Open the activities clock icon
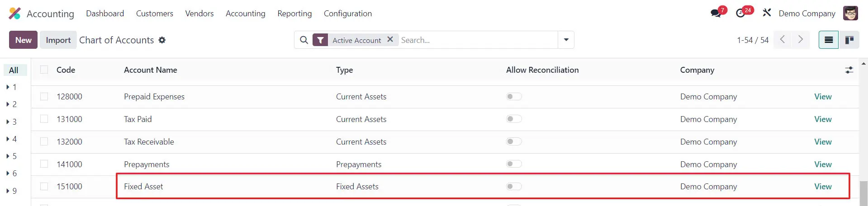The image size is (868, 206). click(x=740, y=13)
